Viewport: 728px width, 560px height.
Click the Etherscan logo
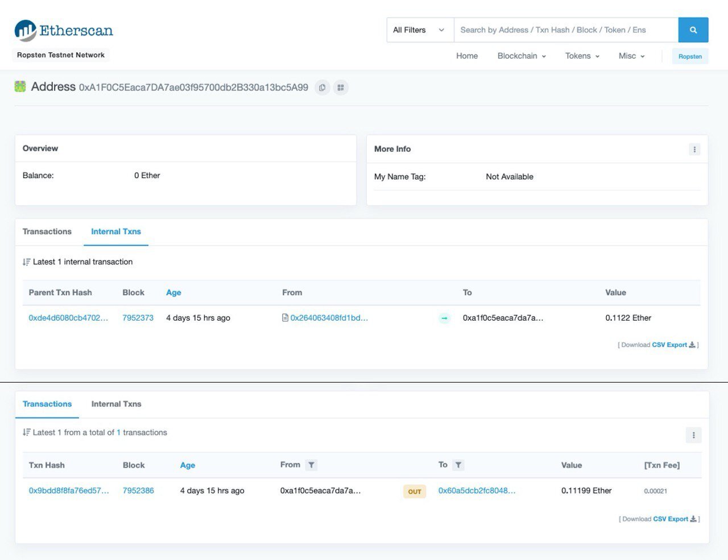64,31
